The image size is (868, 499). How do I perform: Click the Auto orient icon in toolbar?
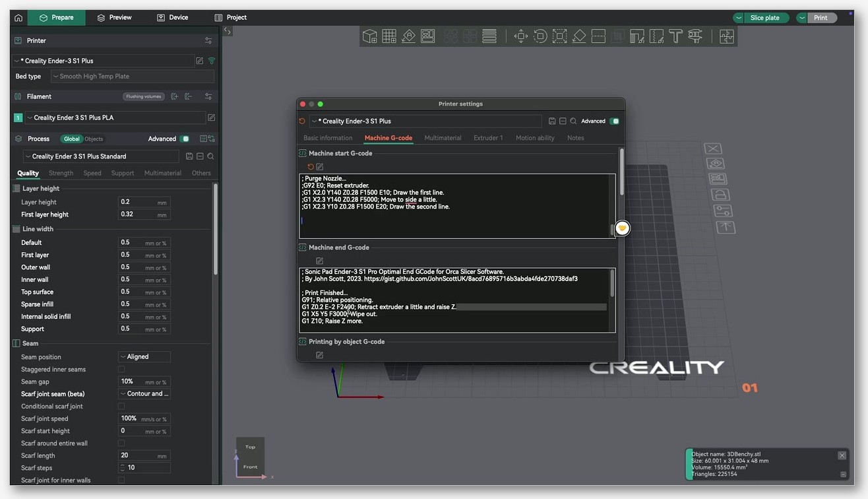tap(408, 36)
